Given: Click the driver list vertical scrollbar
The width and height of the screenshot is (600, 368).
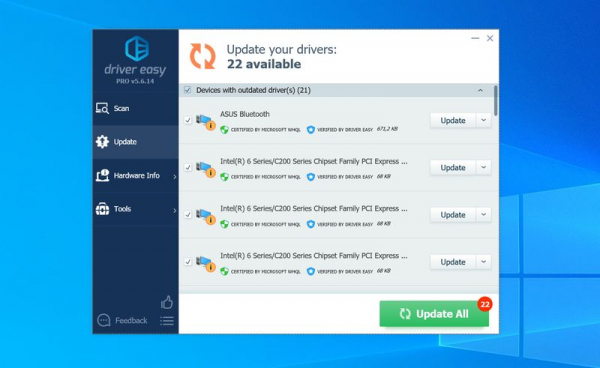Looking at the screenshot, I should coord(496,101).
